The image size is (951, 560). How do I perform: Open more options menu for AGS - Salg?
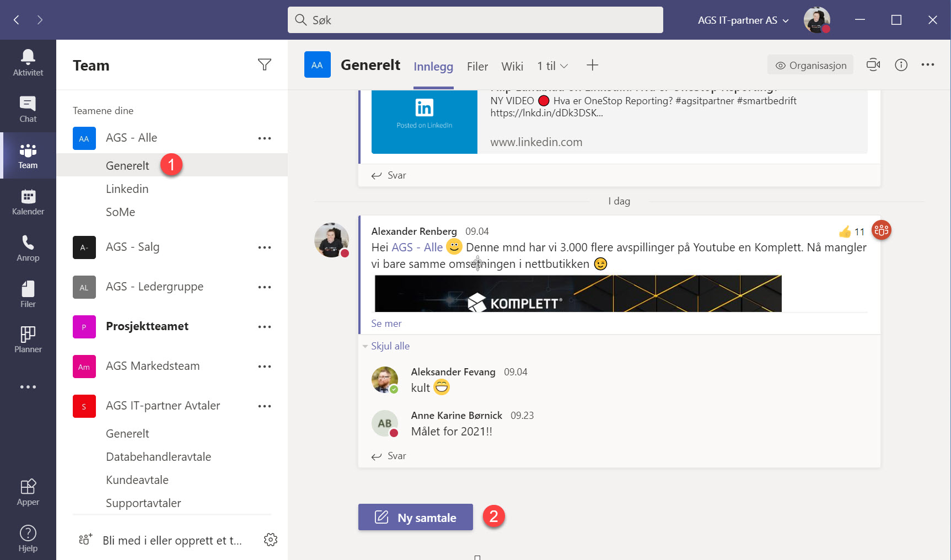click(265, 247)
